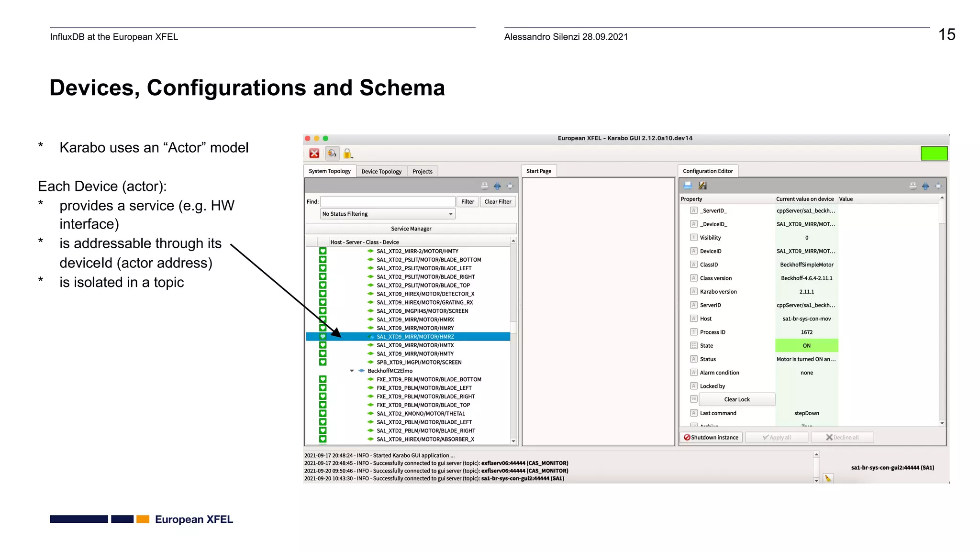
Task: Click up arrow of log panel scrollbar
Action: (816, 454)
